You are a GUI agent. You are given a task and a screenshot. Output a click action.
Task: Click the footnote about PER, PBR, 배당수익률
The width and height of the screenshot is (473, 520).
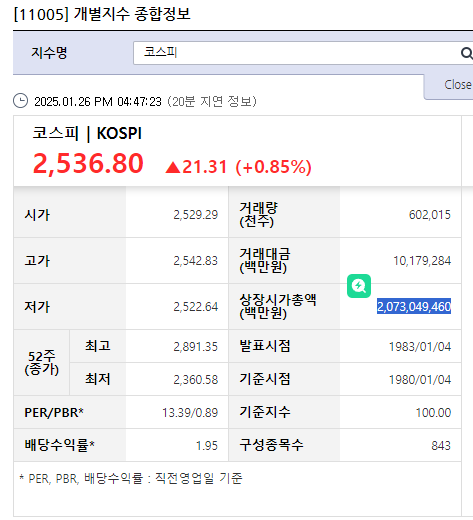(x=131, y=478)
